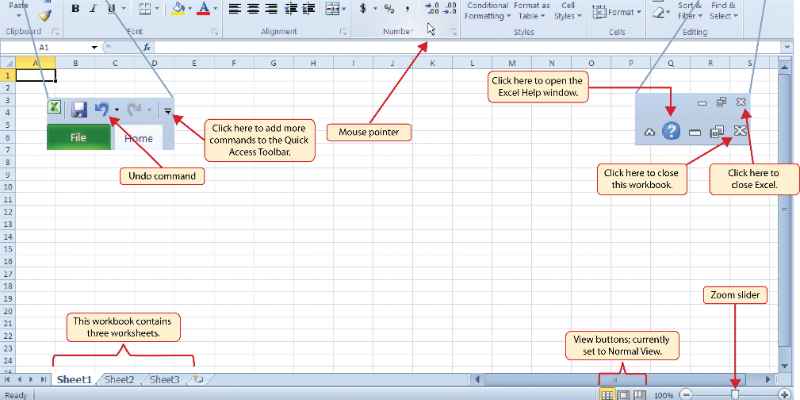Open the Format menu in the Cells group
800x400 pixels.
coord(617,12)
